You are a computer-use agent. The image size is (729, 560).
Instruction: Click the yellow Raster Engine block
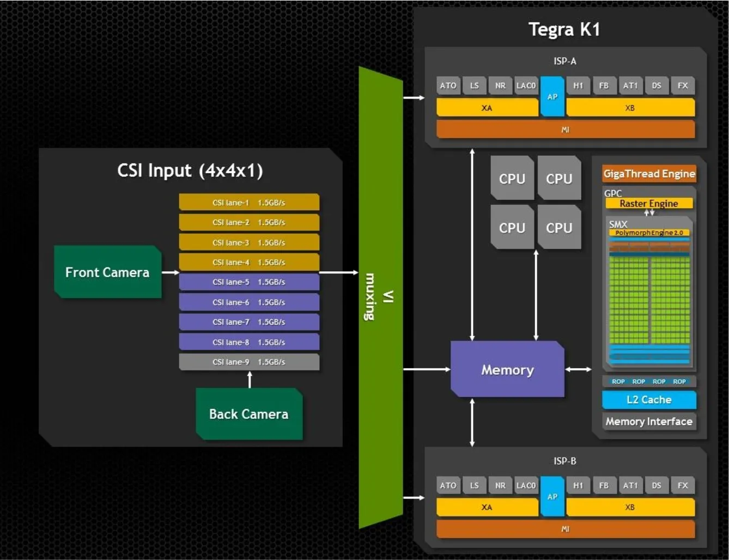649,203
